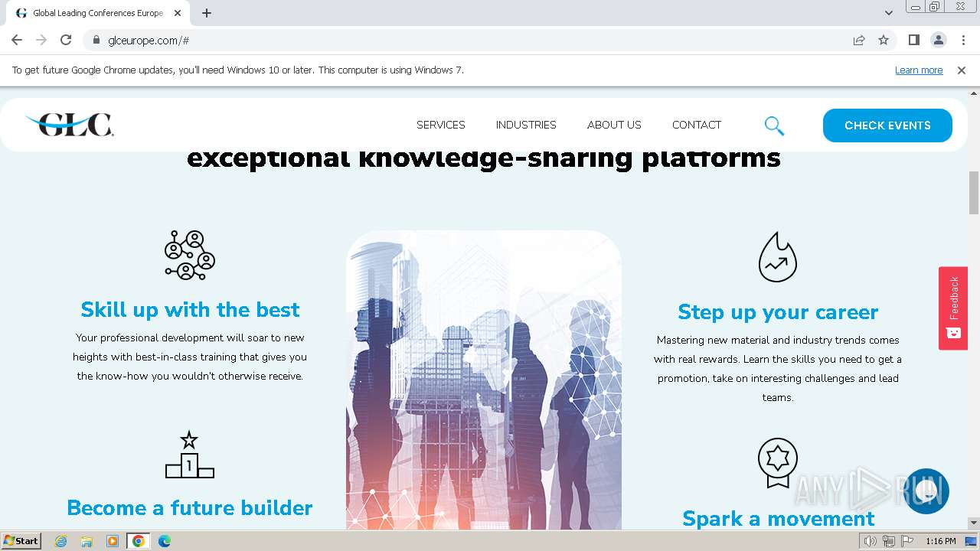Open media player from taskbar

113,541
